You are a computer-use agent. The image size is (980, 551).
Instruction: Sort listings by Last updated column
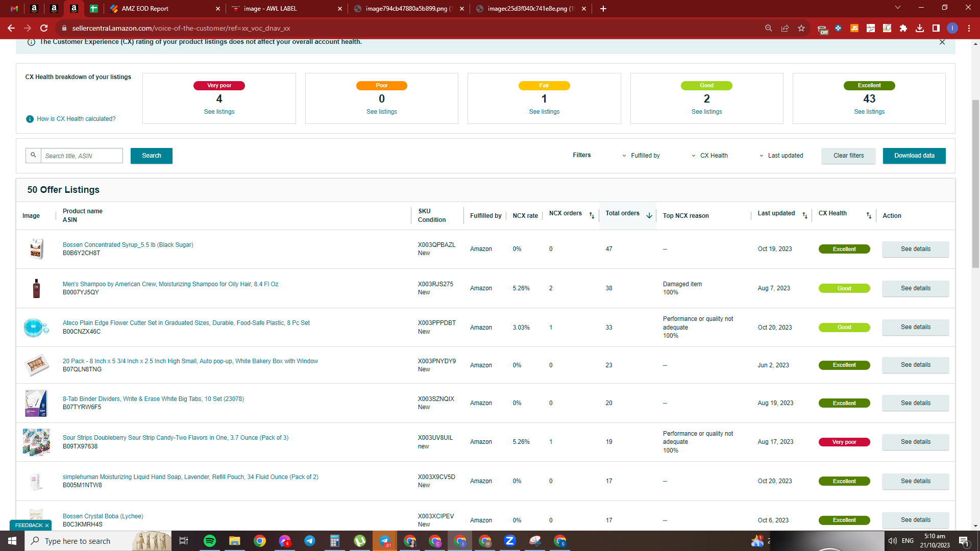click(805, 215)
